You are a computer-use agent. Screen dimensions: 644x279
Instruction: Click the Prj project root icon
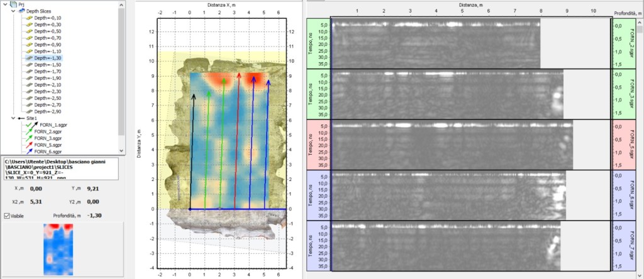[14, 4]
